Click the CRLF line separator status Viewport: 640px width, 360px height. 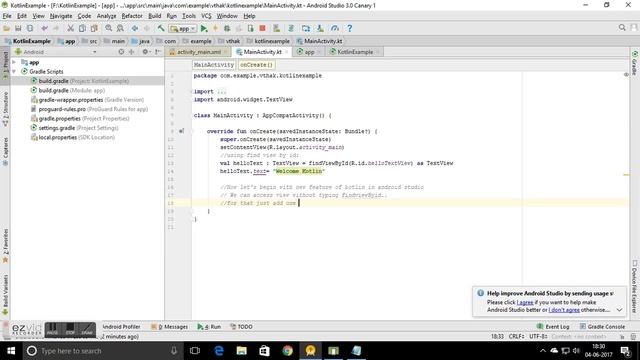(x=516, y=336)
